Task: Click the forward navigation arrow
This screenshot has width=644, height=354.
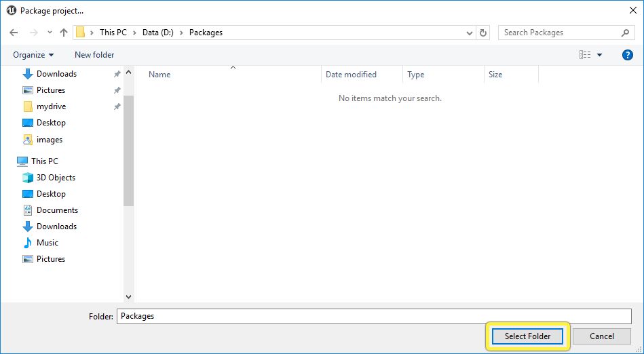Action: (34, 33)
